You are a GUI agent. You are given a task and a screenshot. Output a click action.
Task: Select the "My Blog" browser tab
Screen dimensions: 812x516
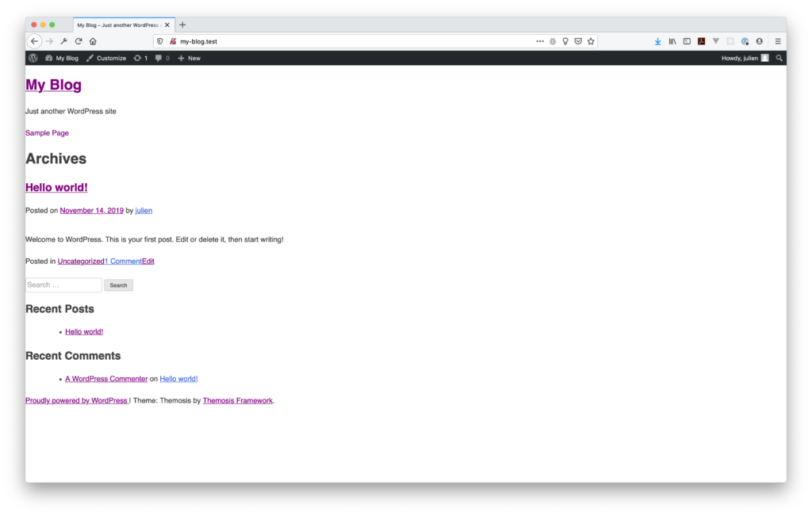[x=119, y=25]
